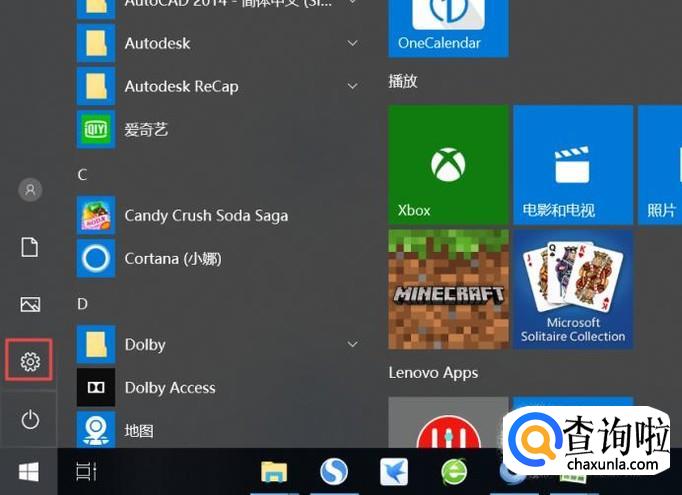The height and width of the screenshot is (495, 682).
Task: Expand the Autodesk folder chevron
Action: (x=353, y=43)
